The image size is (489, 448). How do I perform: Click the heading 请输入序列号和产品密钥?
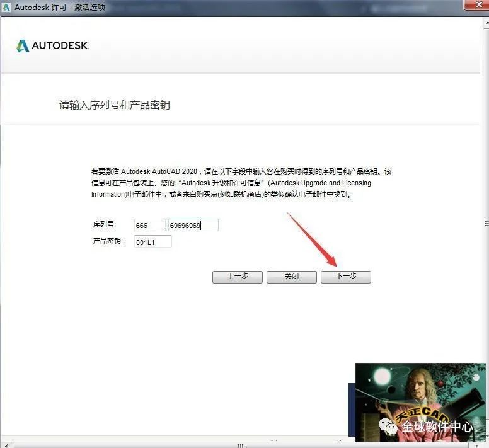pyautogui.click(x=115, y=105)
